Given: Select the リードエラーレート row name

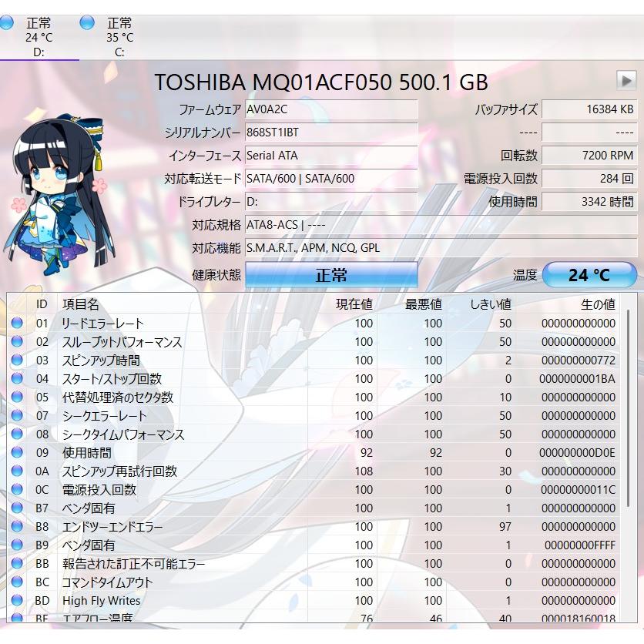Looking at the screenshot, I should (102, 324).
